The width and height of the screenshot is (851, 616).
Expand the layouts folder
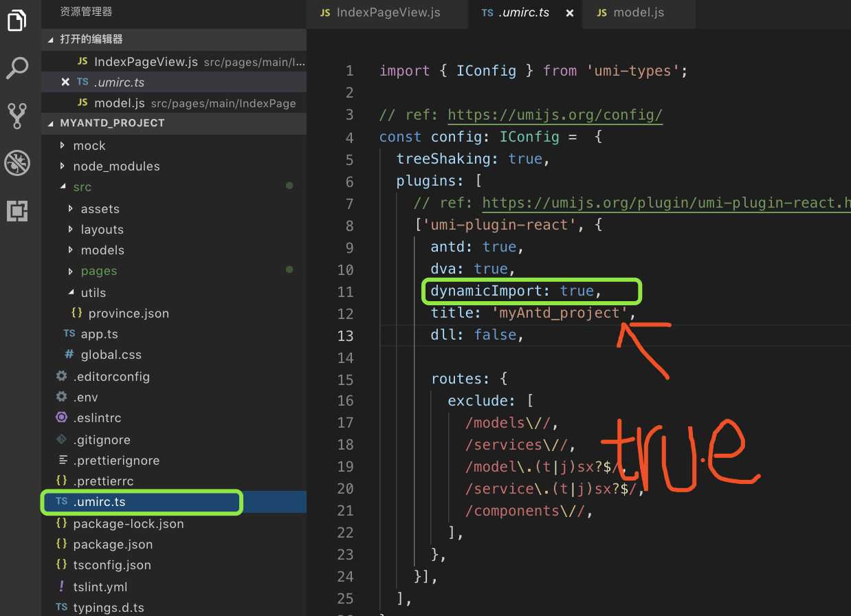(102, 230)
